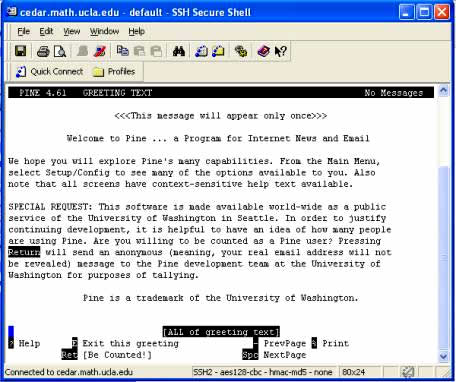Click the Copy icon in the toolbar
This screenshot has width=456, height=382.
pyautogui.click(x=122, y=51)
